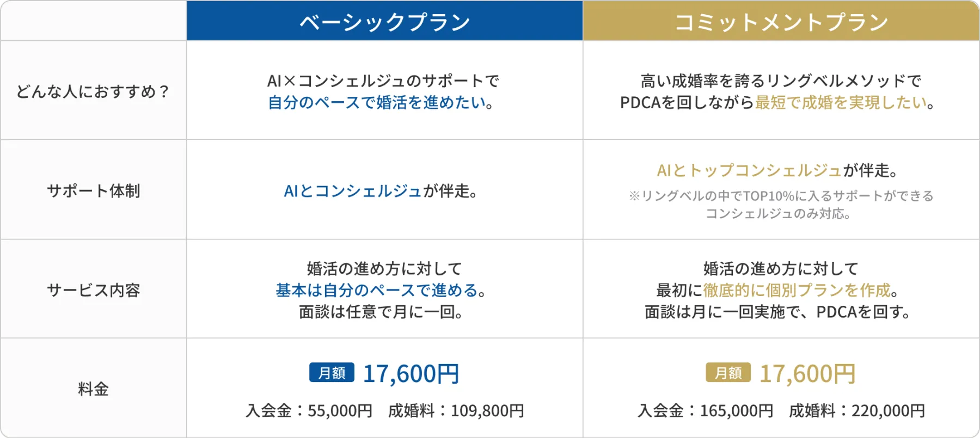Click the gold 17,600円 price
This screenshot has height=438, width=980.
click(x=807, y=374)
